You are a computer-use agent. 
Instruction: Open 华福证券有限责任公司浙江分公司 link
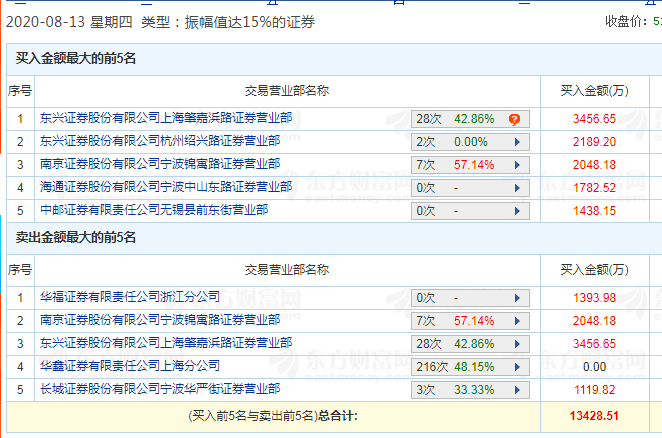tap(130, 297)
